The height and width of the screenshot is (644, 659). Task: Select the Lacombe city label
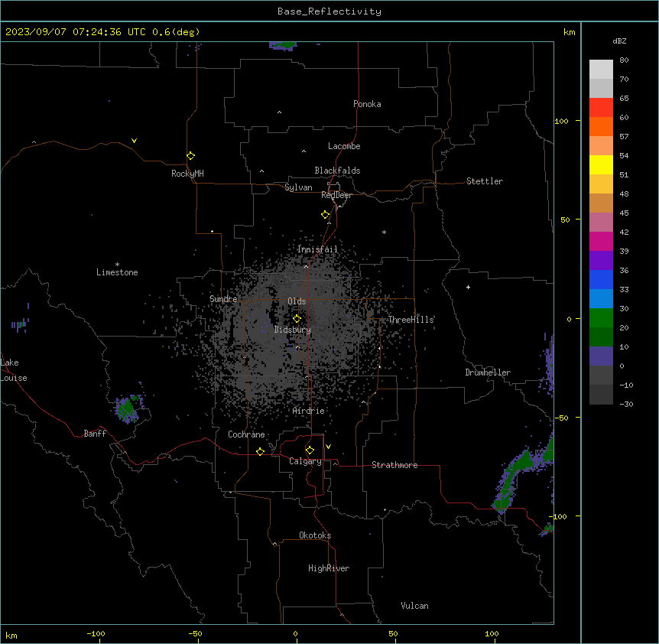pos(344,146)
